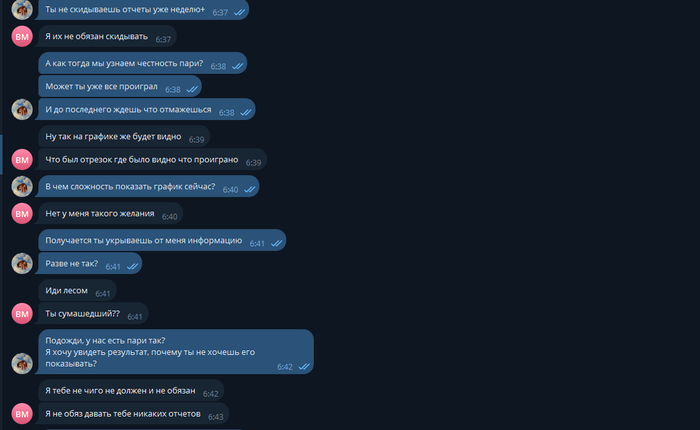Select the message 'А как тогда мы узнаем честность пари?'
This screenshot has height=430, width=700.
click(142, 63)
